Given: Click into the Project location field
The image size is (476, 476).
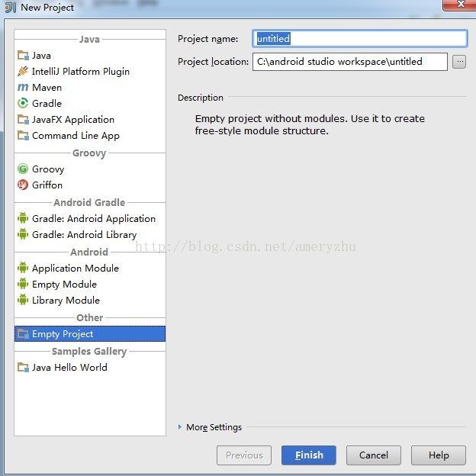Looking at the screenshot, I should pos(350,62).
